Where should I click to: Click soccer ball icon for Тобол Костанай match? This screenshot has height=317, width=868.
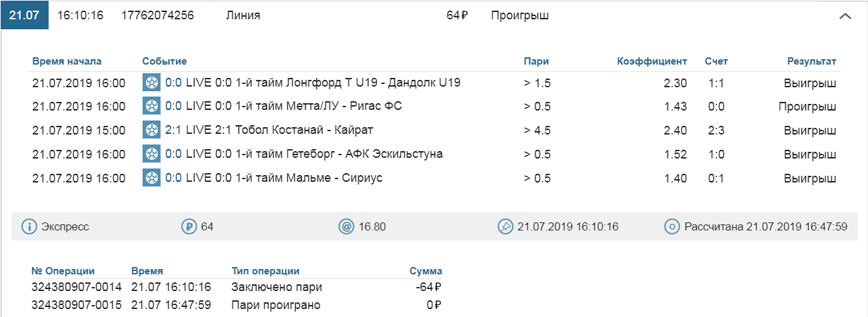[x=151, y=131]
